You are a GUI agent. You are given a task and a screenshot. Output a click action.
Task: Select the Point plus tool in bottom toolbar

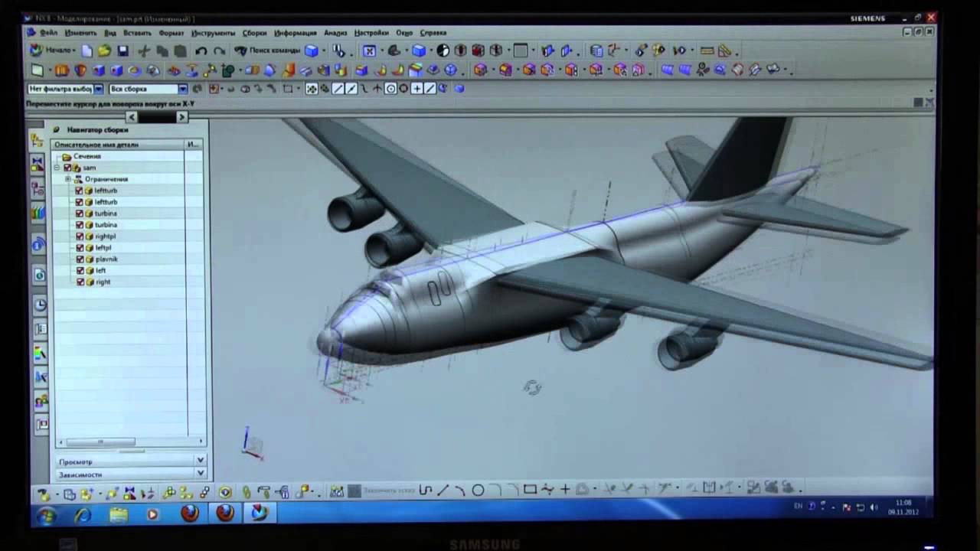point(565,490)
